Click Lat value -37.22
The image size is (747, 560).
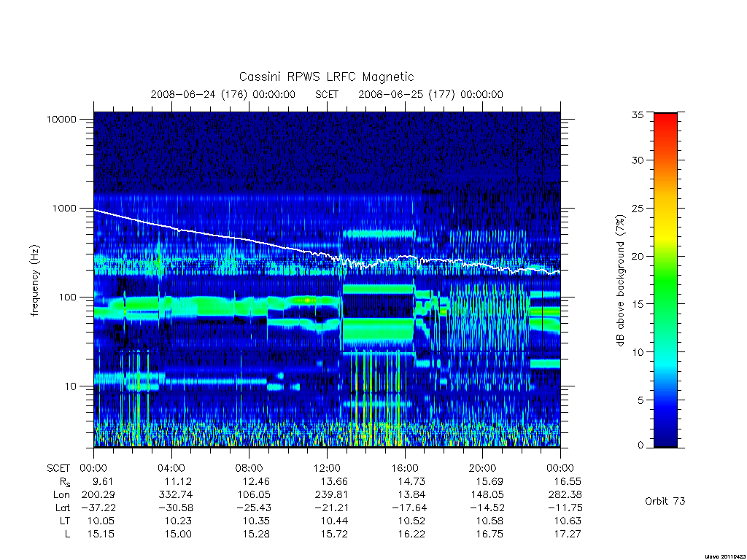[98, 507]
